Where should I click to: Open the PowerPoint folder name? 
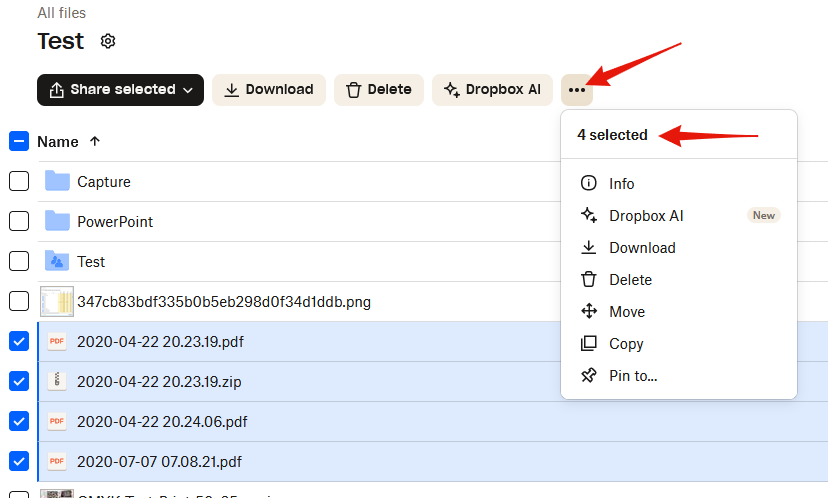pyautogui.click(x=115, y=222)
